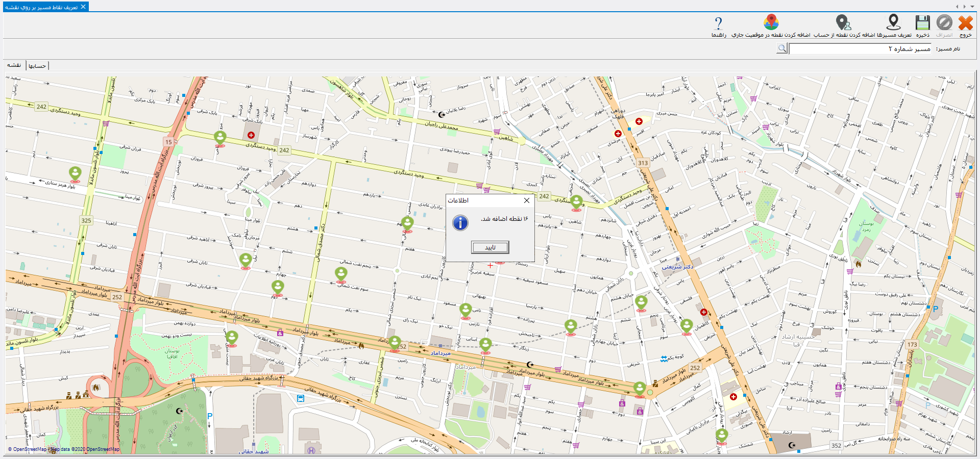Image resolution: width=980 pixels, height=459 pixels.
Task: Switch to the حسابها tab
Action: (x=37, y=66)
